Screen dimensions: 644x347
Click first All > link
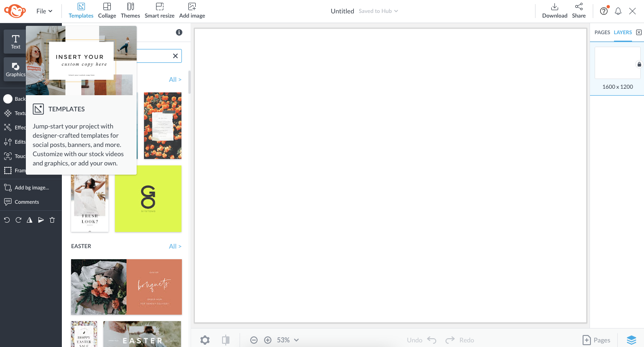(x=175, y=79)
